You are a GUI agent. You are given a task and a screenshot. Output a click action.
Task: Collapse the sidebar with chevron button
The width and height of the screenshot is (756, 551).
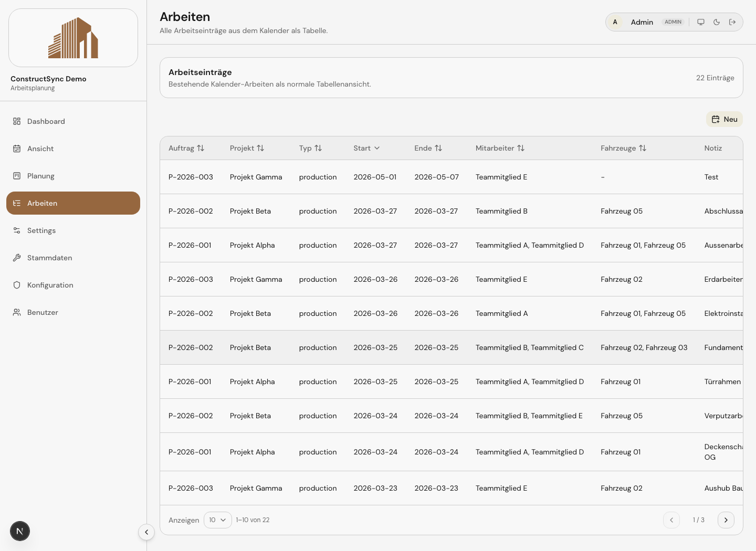(x=146, y=532)
